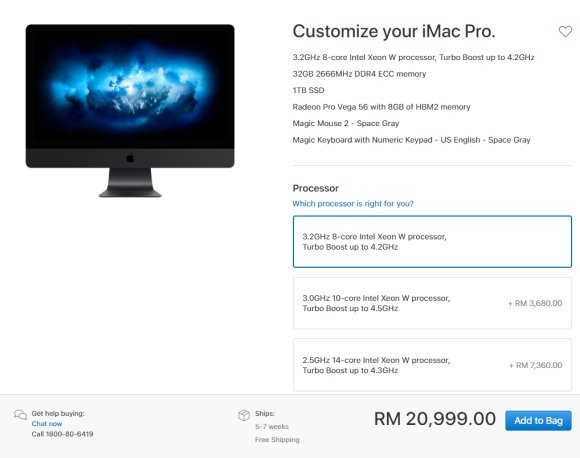Click the Free Shipping text
Viewport: 580px width, 458px height.
(277, 440)
